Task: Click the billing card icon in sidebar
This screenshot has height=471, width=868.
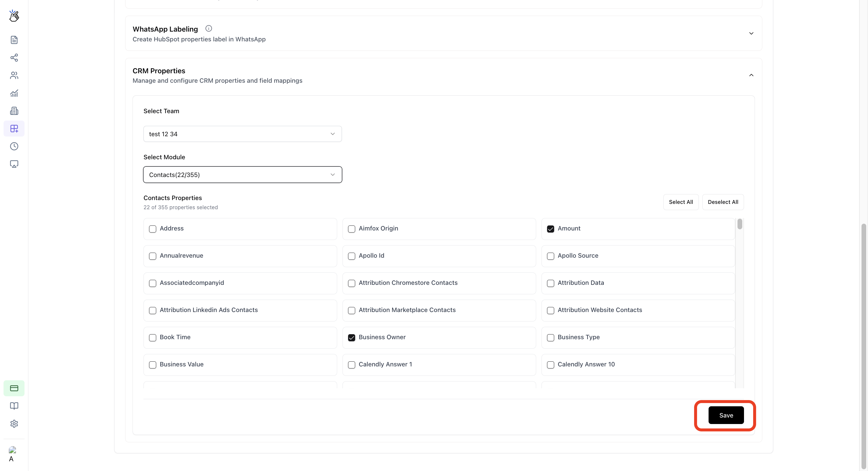Action: point(14,388)
